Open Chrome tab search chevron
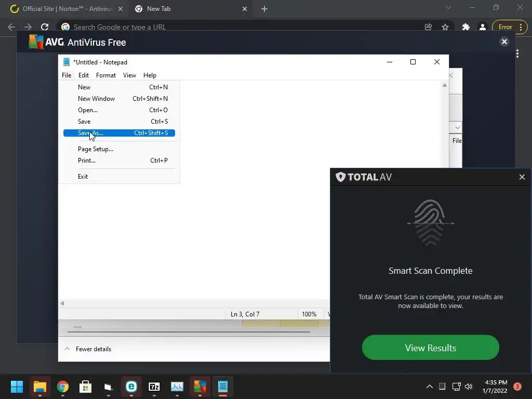Viewport: 532px width, 399px height. coord(448,7)
